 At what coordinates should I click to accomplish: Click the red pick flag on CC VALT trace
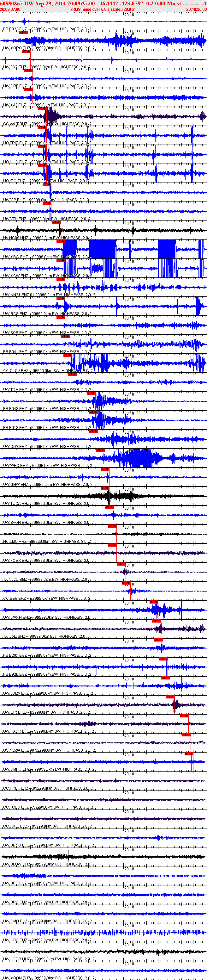(42, 109)
